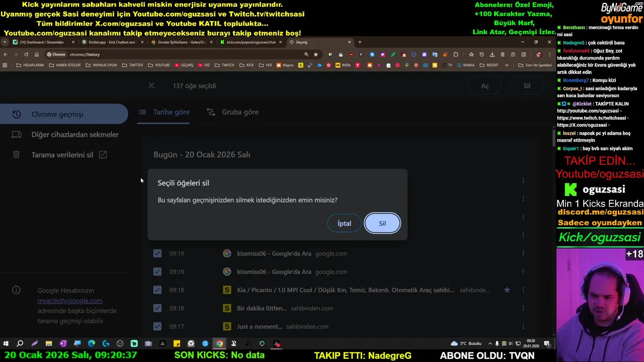Open the tab search dropdown arrow
The width and height of the screenshot is (644, 362).
pyautogui.click(x=5, y=42)
